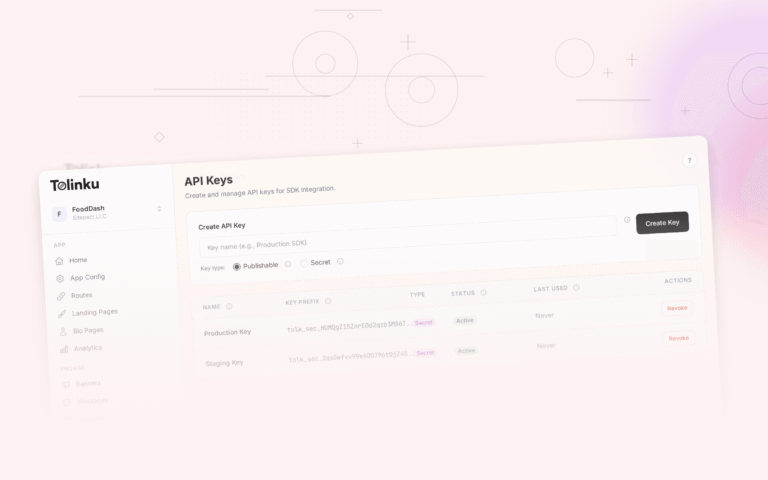Click info icon by NAME column header
Image resolution: width=768 pixels, height=480 pixels.
229,306
